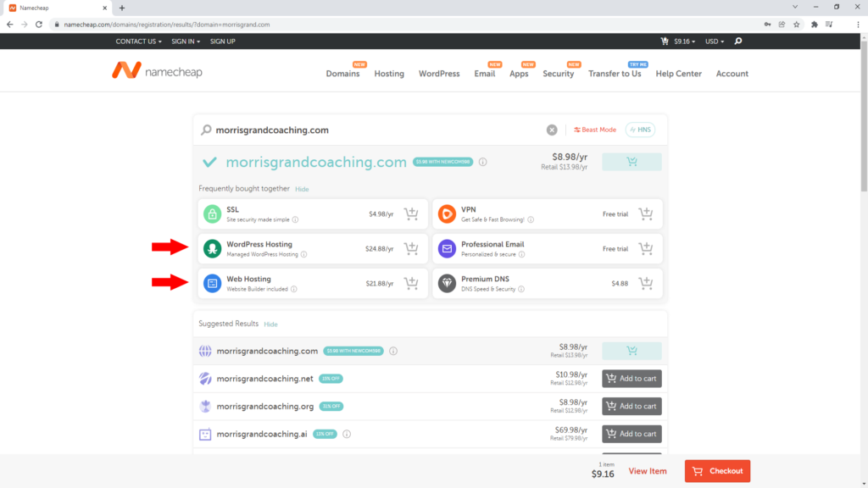Open Chrome three-dot menu

[858, 25]
